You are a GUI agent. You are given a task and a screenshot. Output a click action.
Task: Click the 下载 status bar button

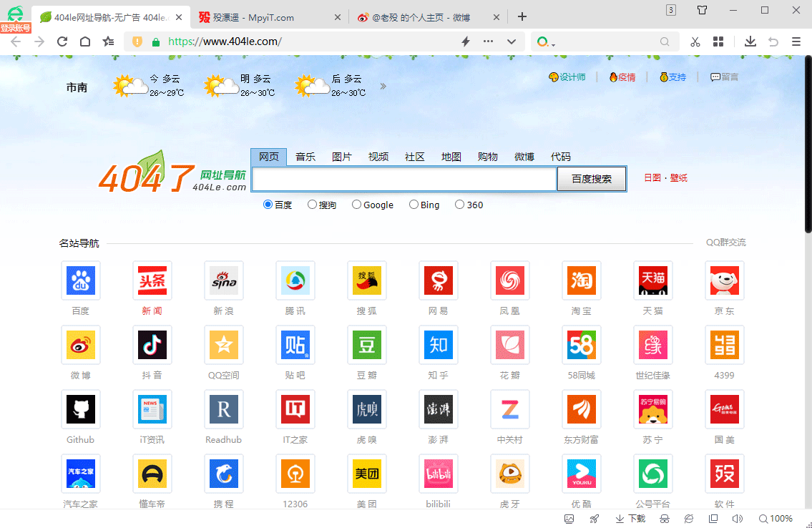[630, 519]
